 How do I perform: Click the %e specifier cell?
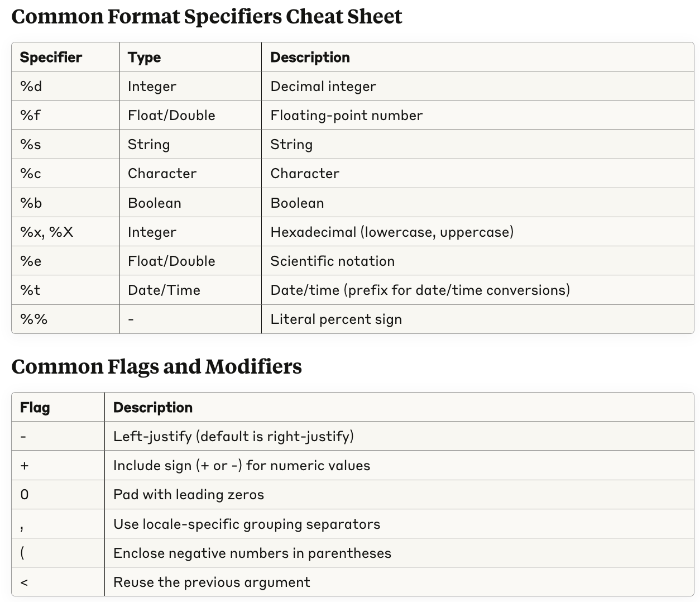point(65,261)
